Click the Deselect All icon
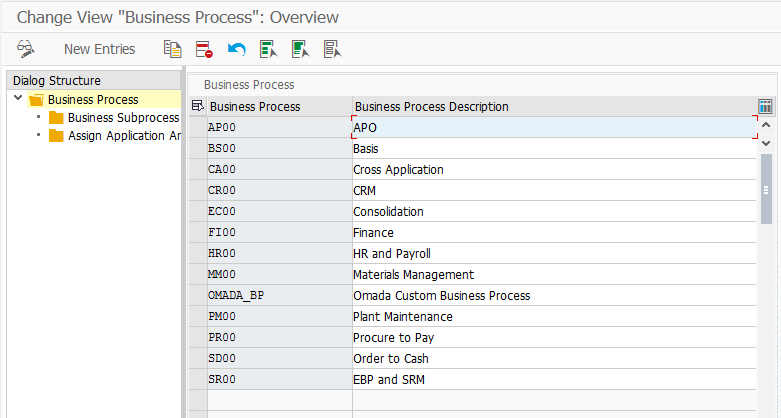 point(332,49)
